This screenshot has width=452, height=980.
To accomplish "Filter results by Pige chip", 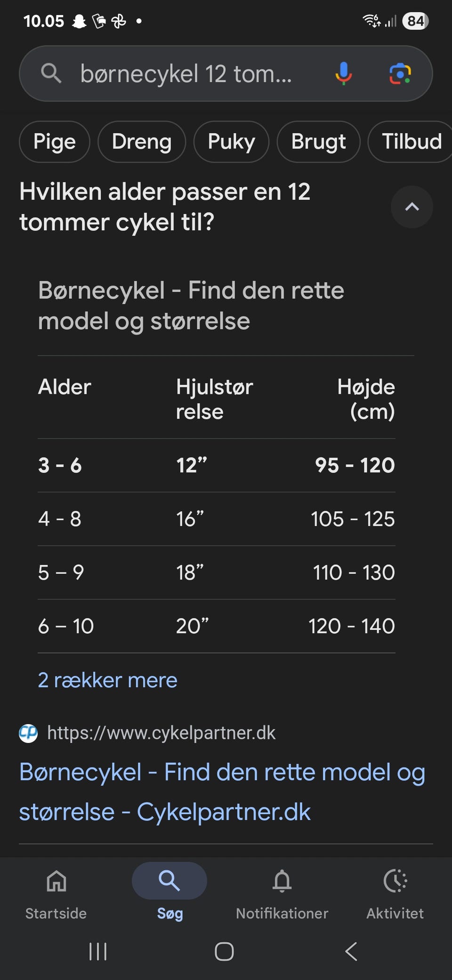I will pos(55,141).
